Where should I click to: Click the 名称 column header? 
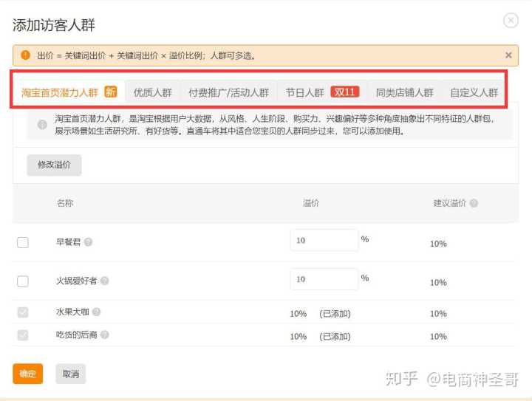[x=65, y=202]
